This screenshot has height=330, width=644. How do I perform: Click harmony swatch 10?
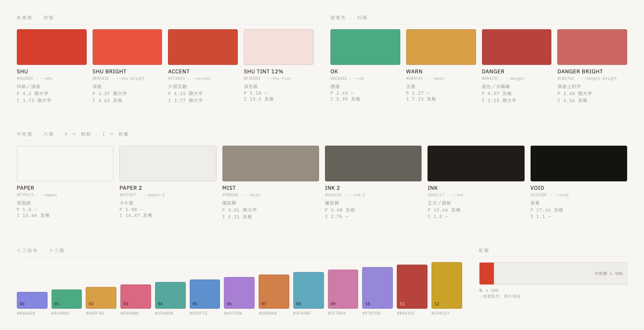378,288
